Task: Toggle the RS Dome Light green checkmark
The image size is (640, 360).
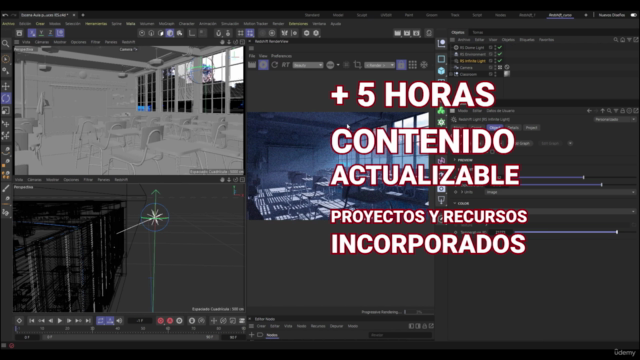Action: pos(500,48)
